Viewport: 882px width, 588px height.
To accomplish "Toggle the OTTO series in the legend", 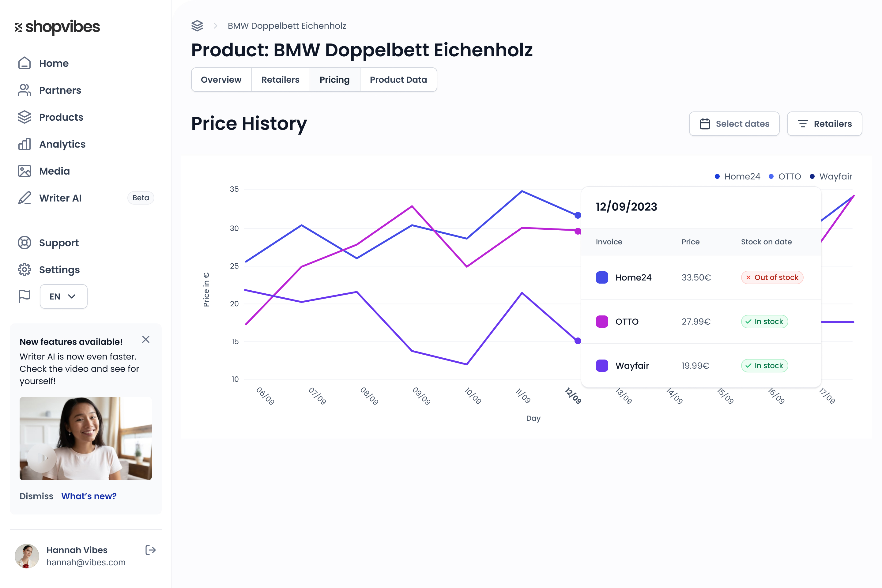I will [785, 176].
